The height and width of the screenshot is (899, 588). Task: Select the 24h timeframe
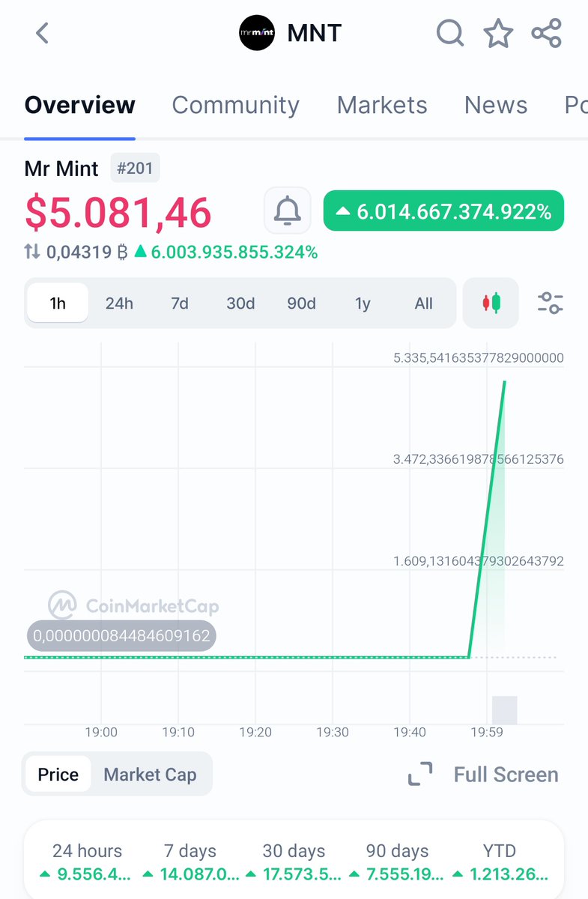click(x=119, y=303)
